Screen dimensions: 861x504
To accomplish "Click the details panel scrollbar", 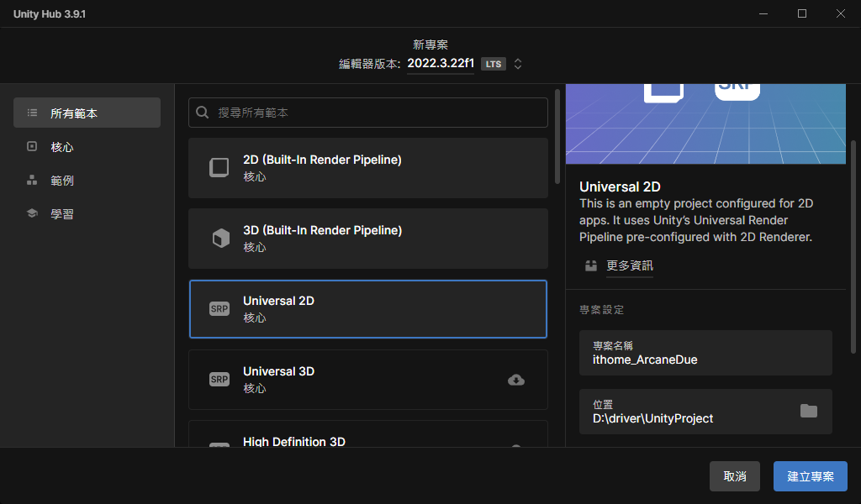I will pyautogui.click(x=853, y=247).
